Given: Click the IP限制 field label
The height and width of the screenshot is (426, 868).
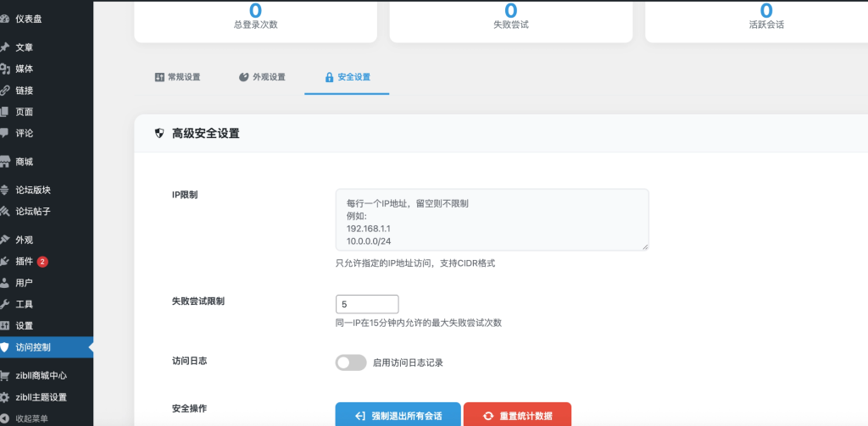Looking at the screenshot, I should 185,195.
